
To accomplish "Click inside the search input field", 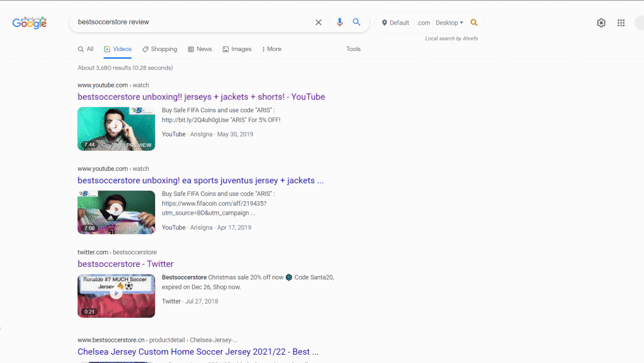I will [x=193, y=22].
